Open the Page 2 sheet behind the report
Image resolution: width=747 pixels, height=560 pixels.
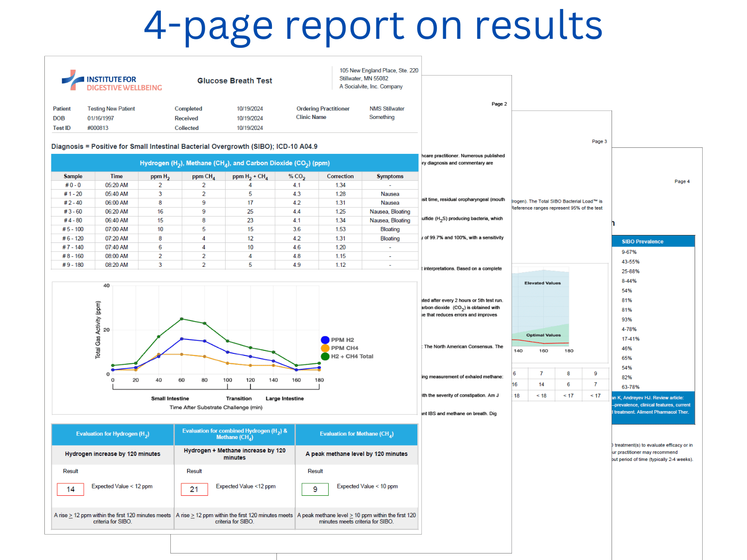498,104
